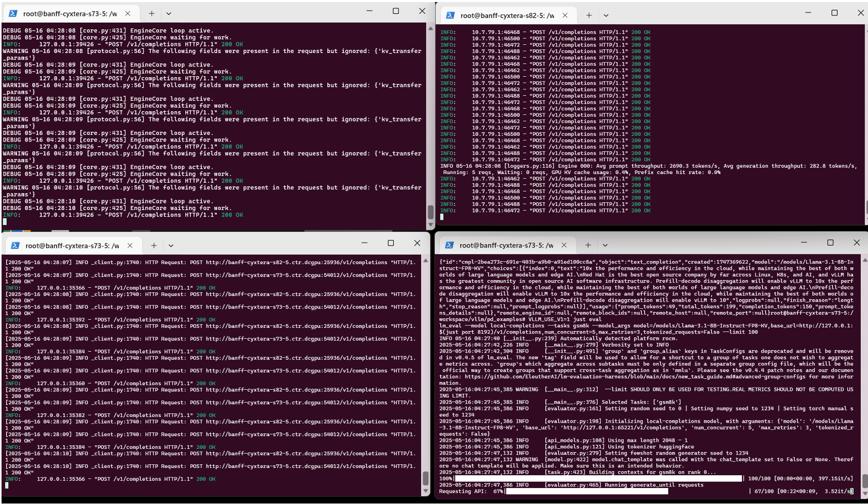Minimize the s82-5 terminal window
Screen dimensions: 868x504
(808, 13)
